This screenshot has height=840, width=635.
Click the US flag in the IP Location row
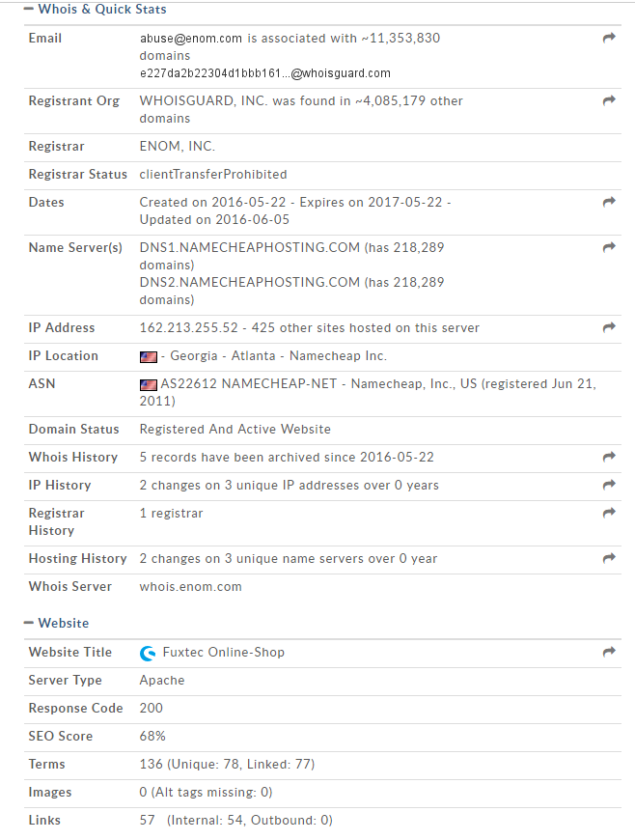(x=149, y=357)
